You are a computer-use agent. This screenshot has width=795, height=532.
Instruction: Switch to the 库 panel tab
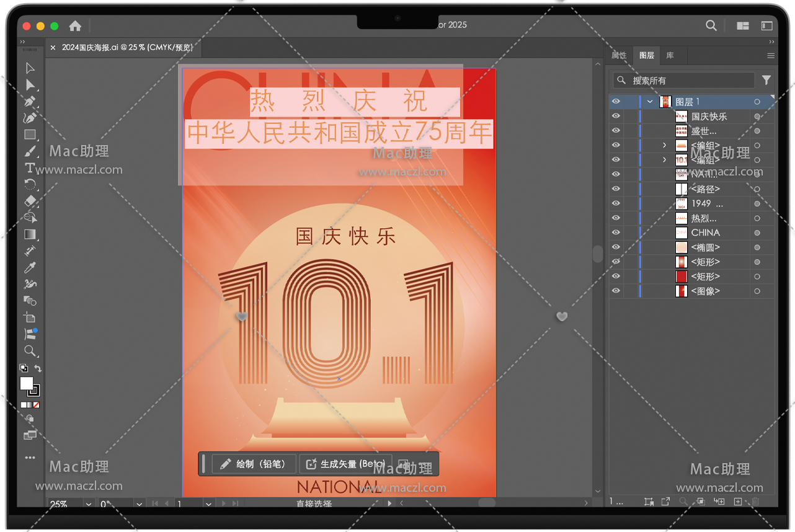670,55
